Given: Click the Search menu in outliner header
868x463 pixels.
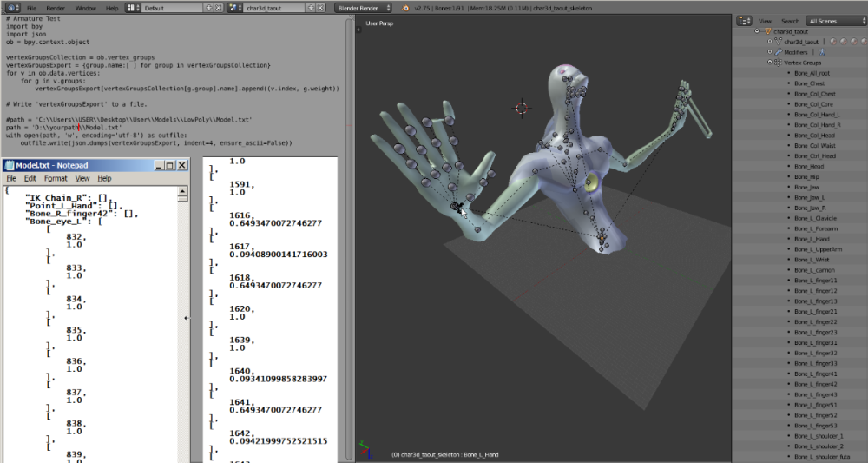Looking at the screenshot, I should pos(790,21).
